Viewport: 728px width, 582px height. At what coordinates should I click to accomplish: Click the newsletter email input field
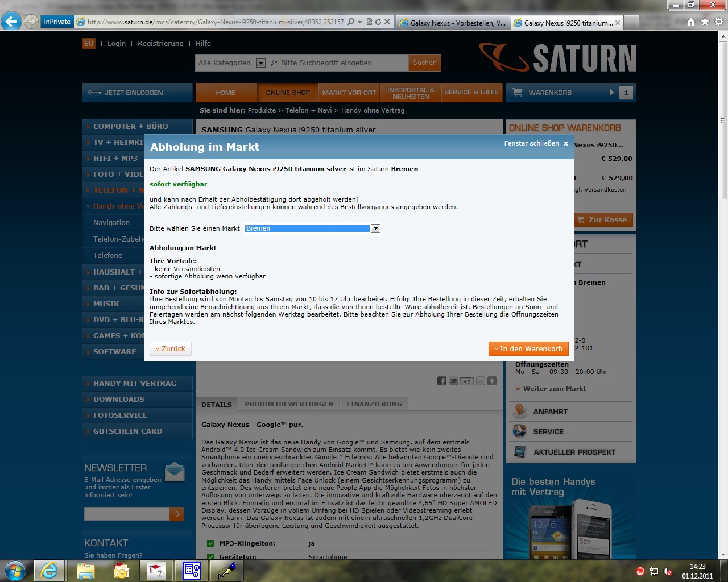126,514
